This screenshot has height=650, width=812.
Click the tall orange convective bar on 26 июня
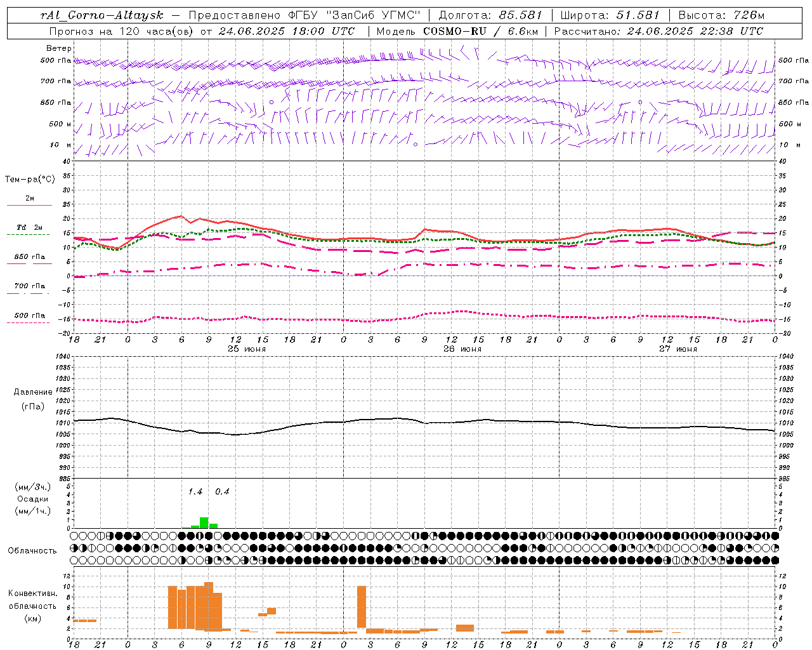point(362,607)
